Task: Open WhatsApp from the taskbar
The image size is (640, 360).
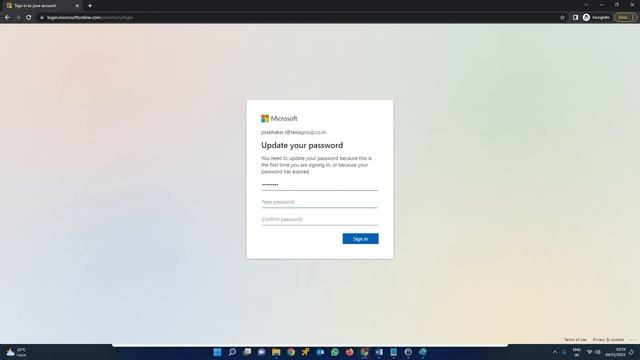Action: 335,352
